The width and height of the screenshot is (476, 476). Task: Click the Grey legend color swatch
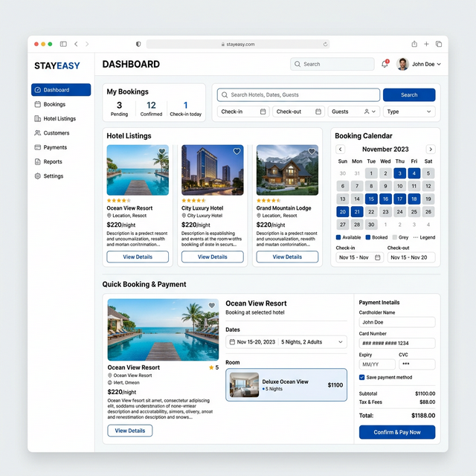click(x=395, y=237)
